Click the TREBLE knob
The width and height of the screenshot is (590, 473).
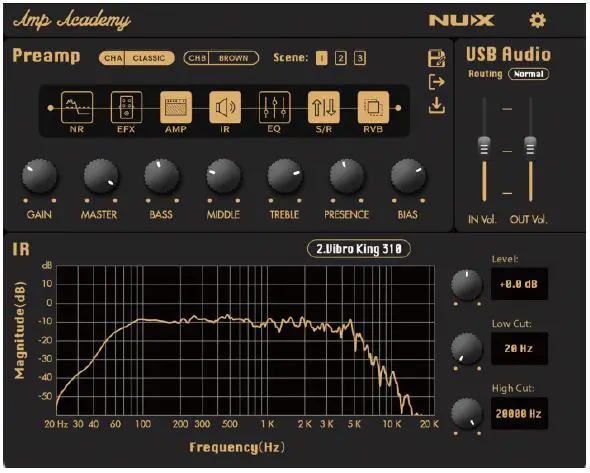(285, 176)
